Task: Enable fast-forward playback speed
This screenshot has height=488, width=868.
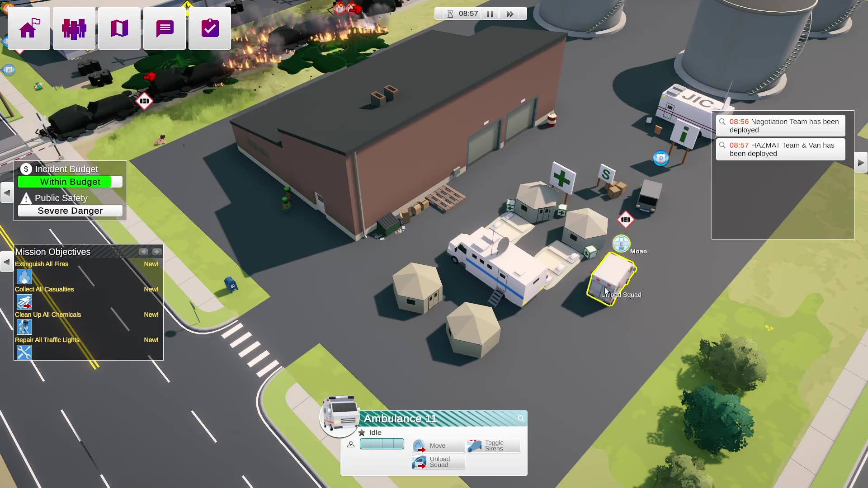Action: 509,13
